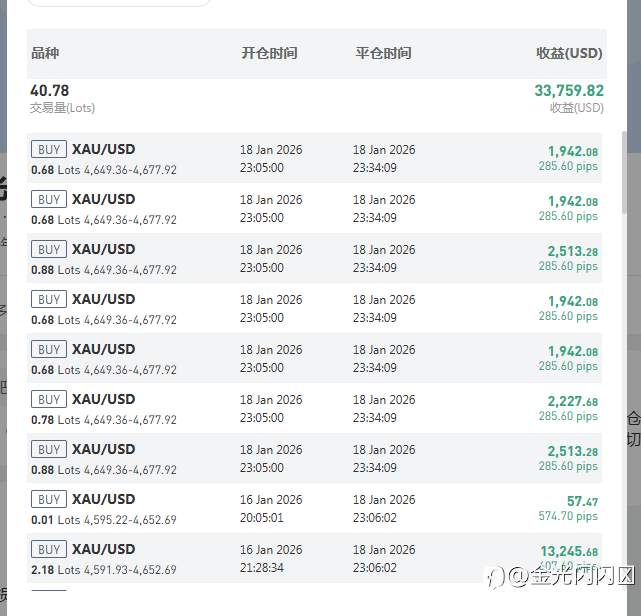
Task: Sort by the 开仓时间 column header
Action: [x=269, y=53]
